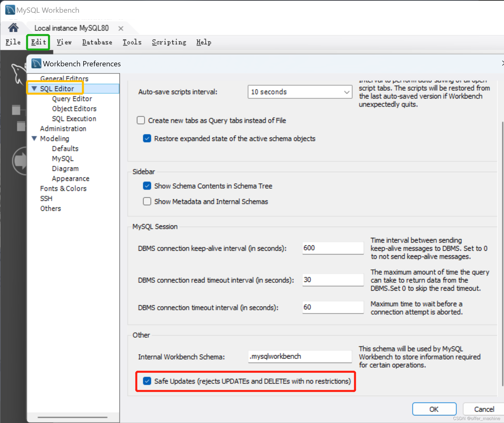This screenshot has height=423, width=504.
Task: Click the OK button
Action: [434, 409]
